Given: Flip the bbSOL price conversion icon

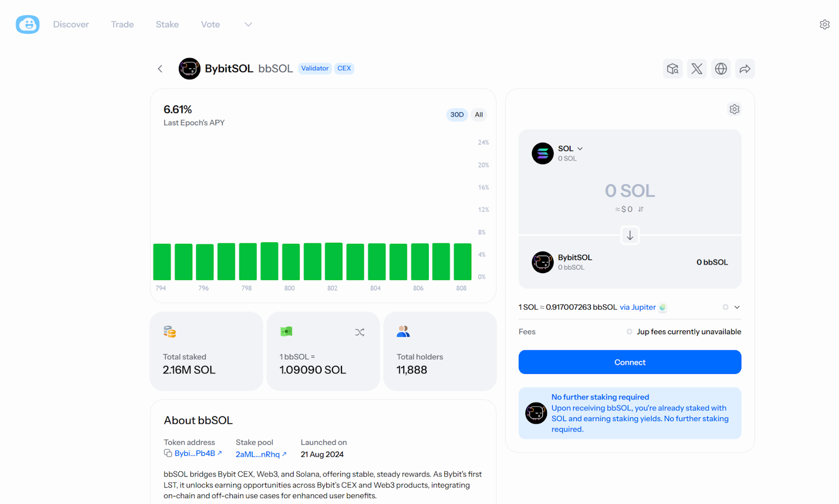Looking at the screenshot, I should pos(360,332).
